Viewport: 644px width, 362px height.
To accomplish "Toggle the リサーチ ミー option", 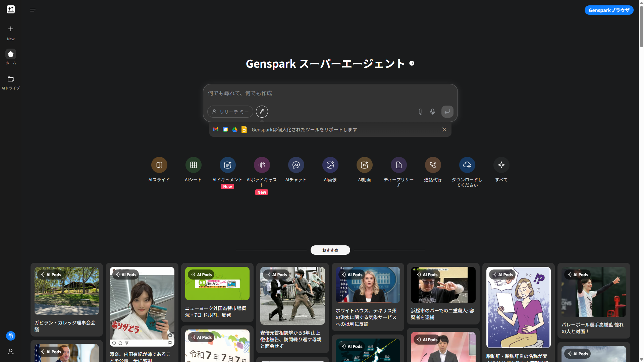I will [230, 112].
